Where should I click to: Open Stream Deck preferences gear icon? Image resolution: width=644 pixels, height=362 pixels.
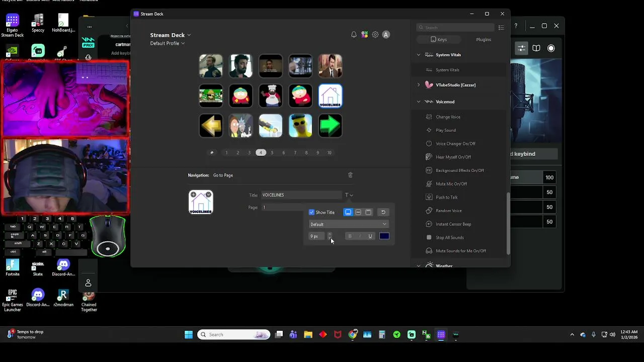[375, 35]
